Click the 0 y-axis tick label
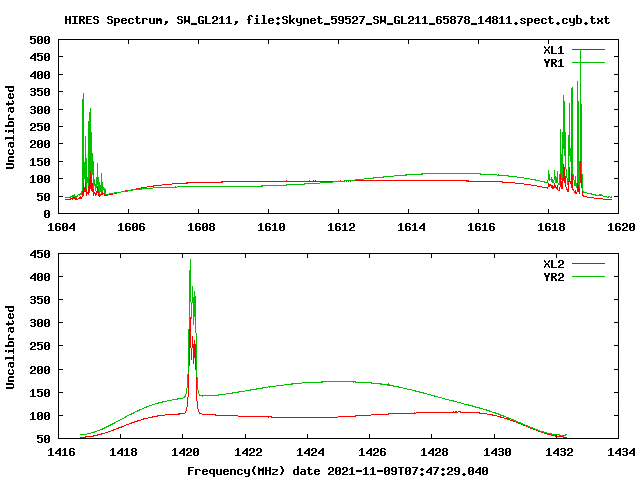This screenshot has height=480, width=640. click(x=47, y=214)
